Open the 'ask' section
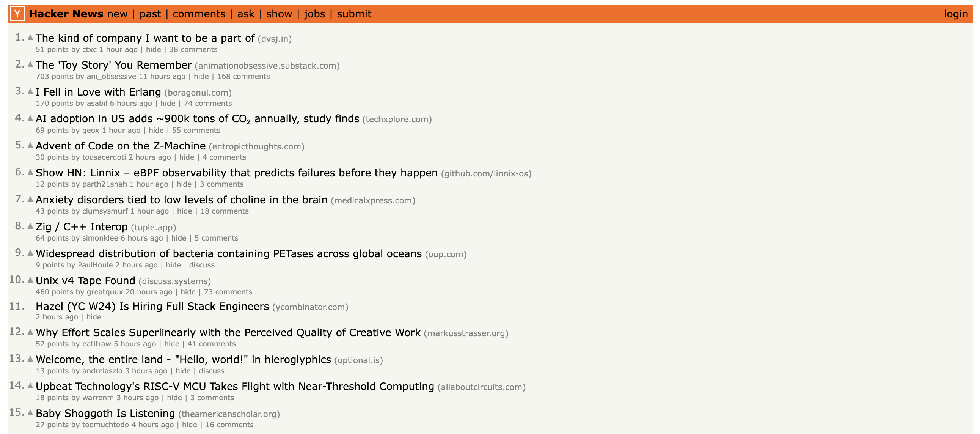Viewport: 980px width, 434px height. coord(246,14)
